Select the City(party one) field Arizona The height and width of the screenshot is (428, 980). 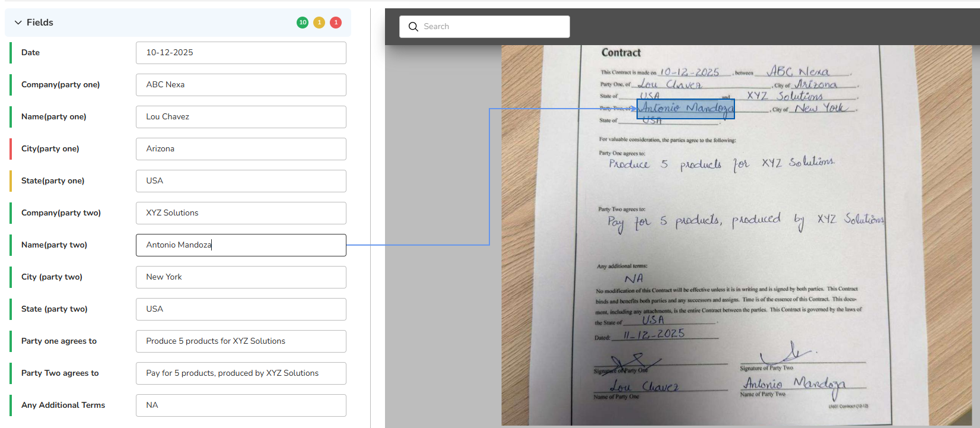click(241, 149)
